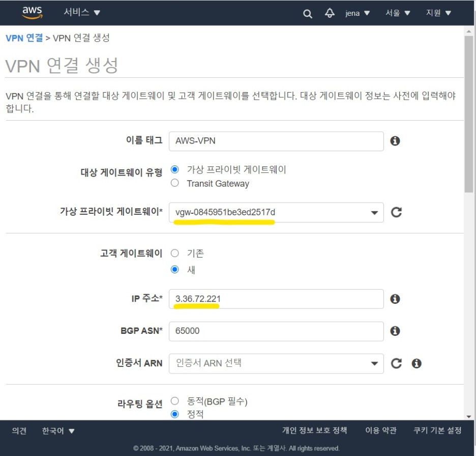Show info icon next to IP 주소
This screenshot has width=476, height=456.
[x=395, y=299]
